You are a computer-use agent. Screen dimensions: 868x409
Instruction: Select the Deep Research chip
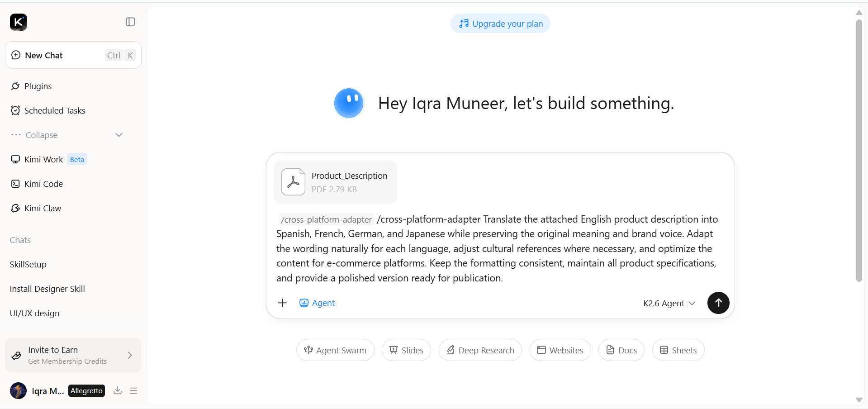480,350
